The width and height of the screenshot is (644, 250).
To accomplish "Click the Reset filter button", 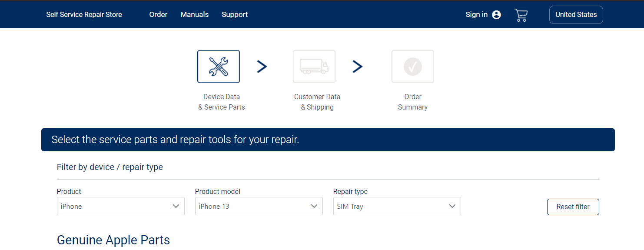I will (x=573, y=207).
